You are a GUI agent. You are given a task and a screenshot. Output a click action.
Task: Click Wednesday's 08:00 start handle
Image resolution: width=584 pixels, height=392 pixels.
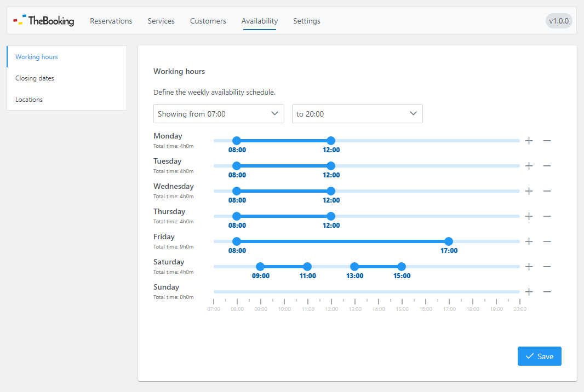(237, 191)
